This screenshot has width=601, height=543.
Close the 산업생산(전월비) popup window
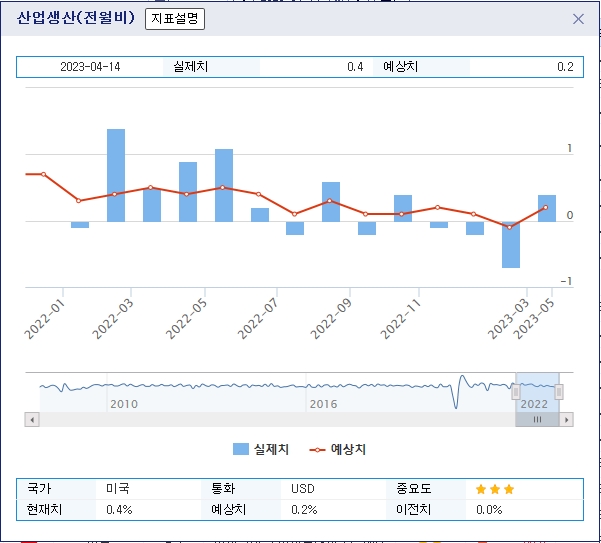click(578, 19)
